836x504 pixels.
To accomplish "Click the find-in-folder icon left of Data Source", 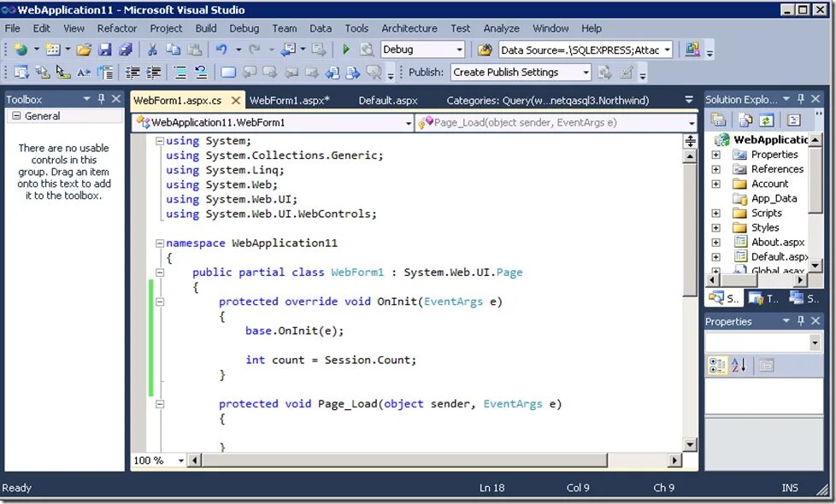I will [485, 50].
